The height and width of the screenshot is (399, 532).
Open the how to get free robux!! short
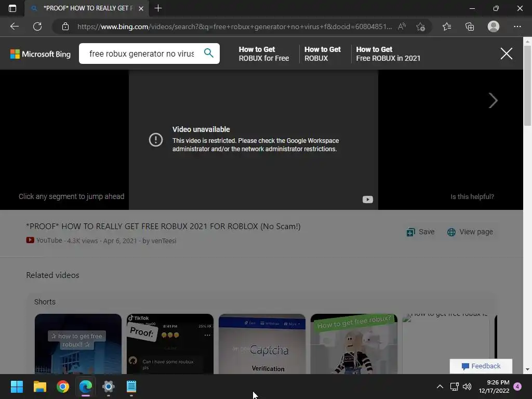(78, 344)
